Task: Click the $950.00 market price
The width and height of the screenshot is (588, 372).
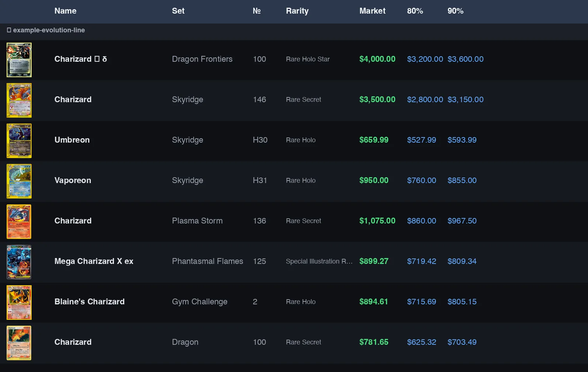Action: 374,180
